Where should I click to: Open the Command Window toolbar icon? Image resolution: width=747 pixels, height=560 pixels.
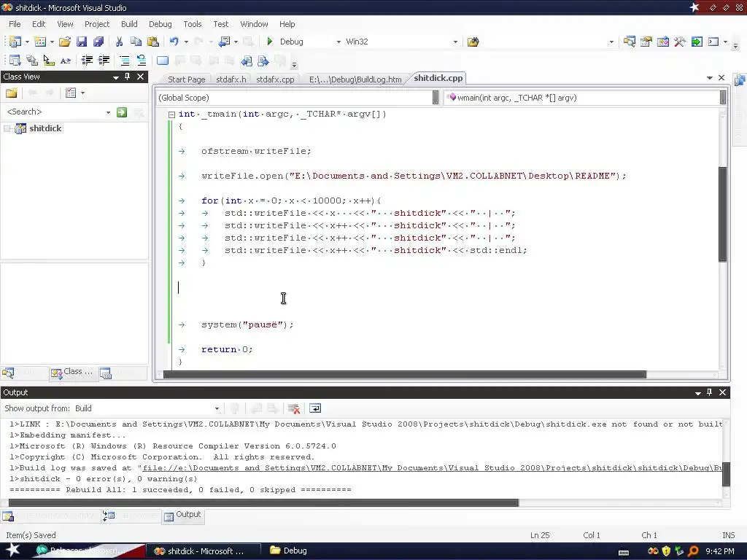(x=713, y=42)
